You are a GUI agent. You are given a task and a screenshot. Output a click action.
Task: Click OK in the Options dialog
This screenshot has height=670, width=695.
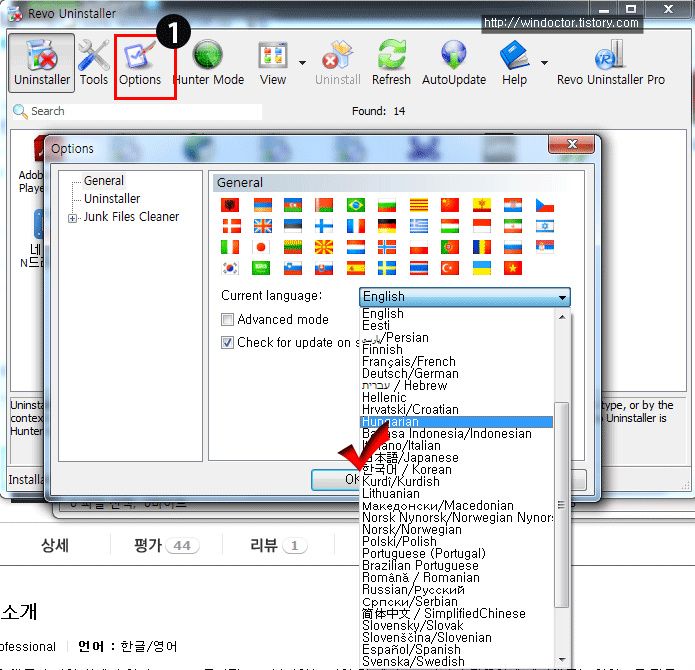(x=336, y=479)
